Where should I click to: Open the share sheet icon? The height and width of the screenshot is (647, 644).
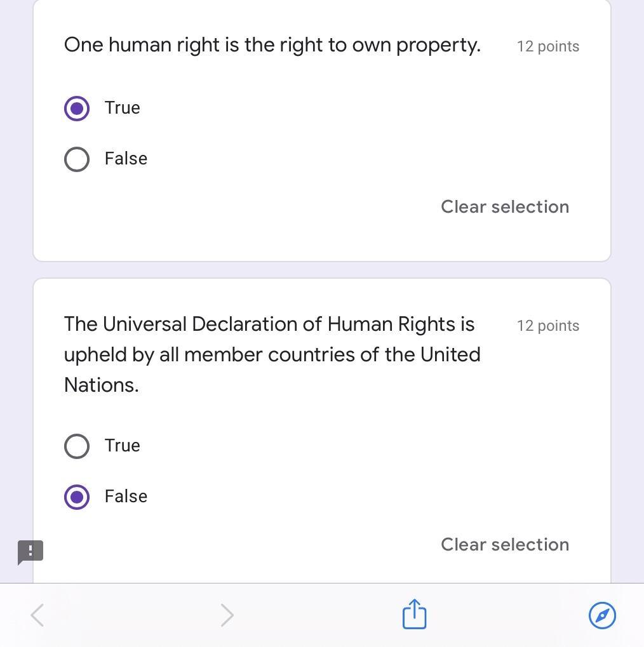point(414,614)
